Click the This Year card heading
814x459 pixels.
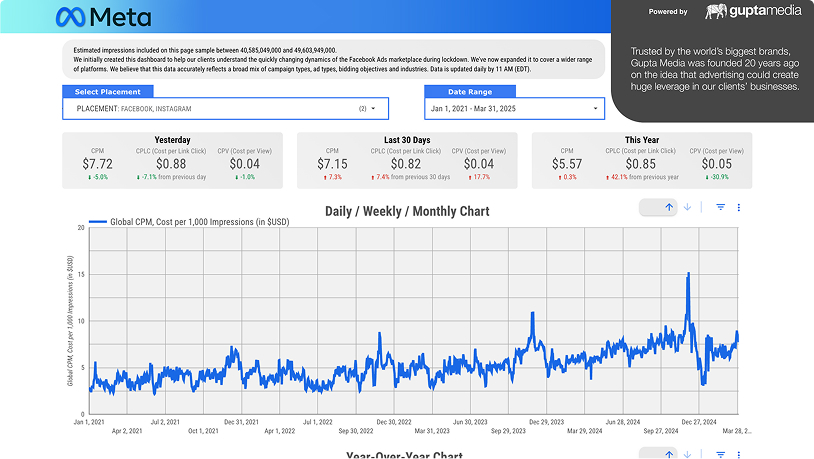click(642, 140)
